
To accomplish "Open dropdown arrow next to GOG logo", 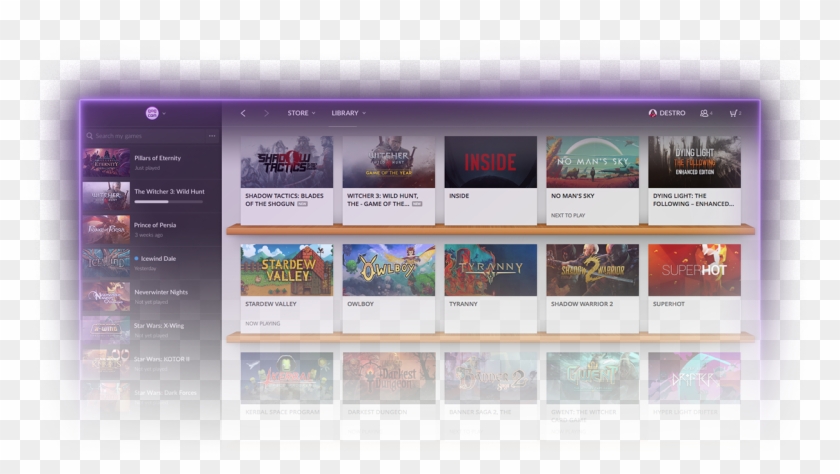I will click(164, 113).
